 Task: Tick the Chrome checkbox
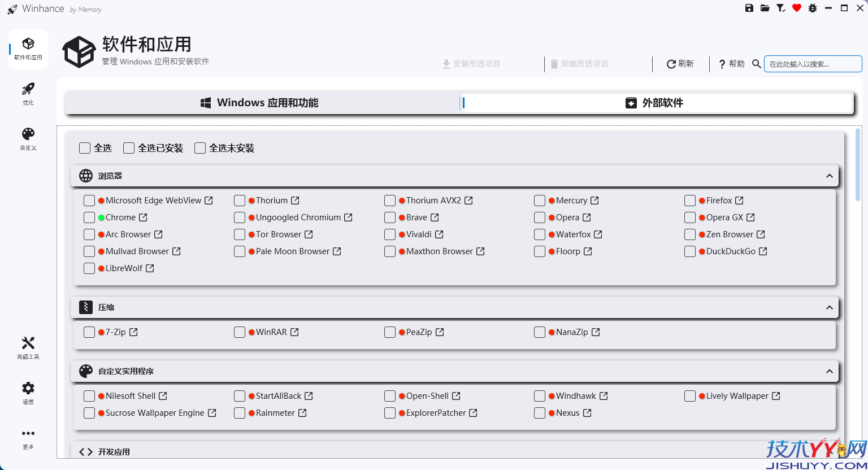(x=89, y=217)
